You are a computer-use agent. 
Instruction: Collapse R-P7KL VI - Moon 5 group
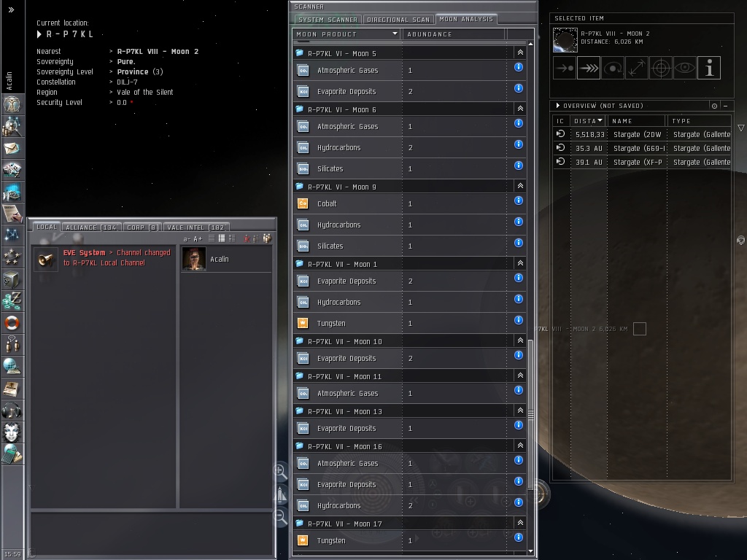[x=520, y=52]
